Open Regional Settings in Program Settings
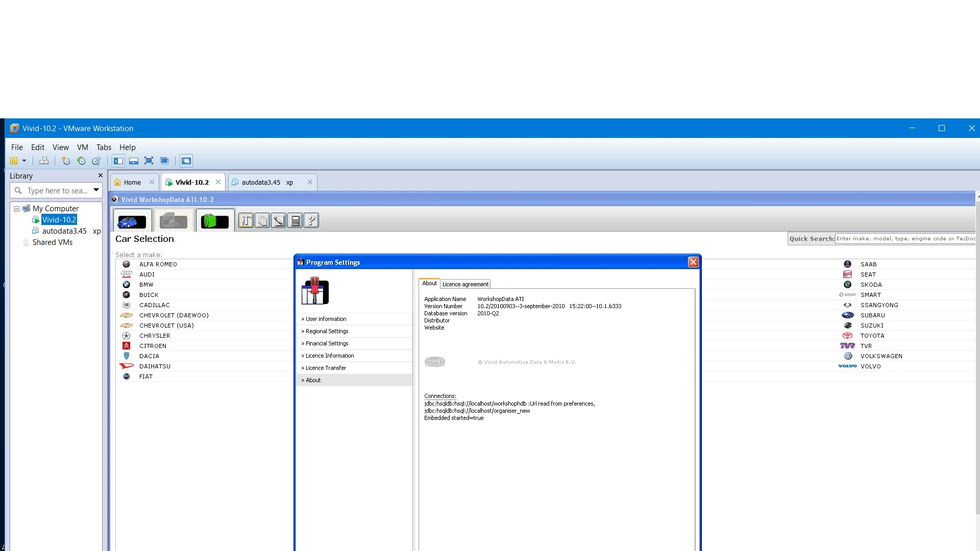 coord(327,331)
